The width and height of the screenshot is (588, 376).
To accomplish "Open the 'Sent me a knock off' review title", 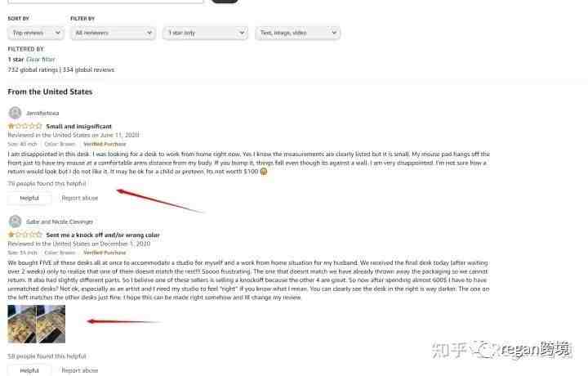I will 103,235.
